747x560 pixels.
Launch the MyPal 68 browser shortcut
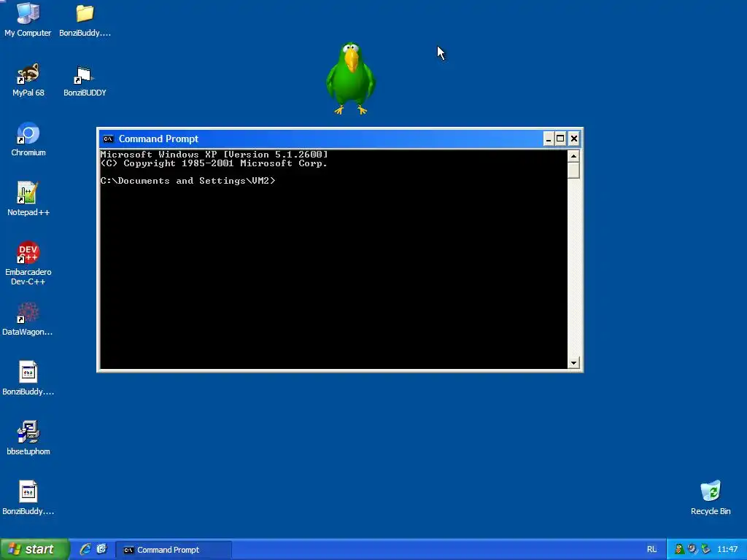tap(28, 79)
